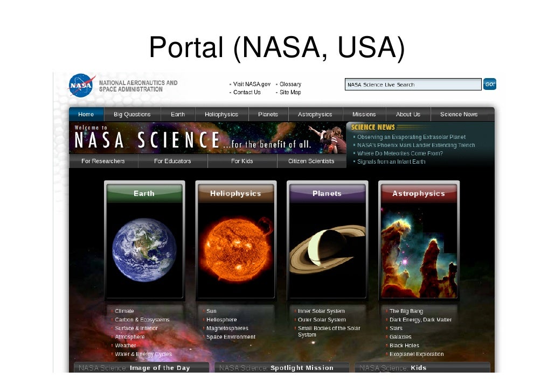Viewport: 555px width, 392px height.
Task: Go to the Missions menu item
Action: click(364, 114)
